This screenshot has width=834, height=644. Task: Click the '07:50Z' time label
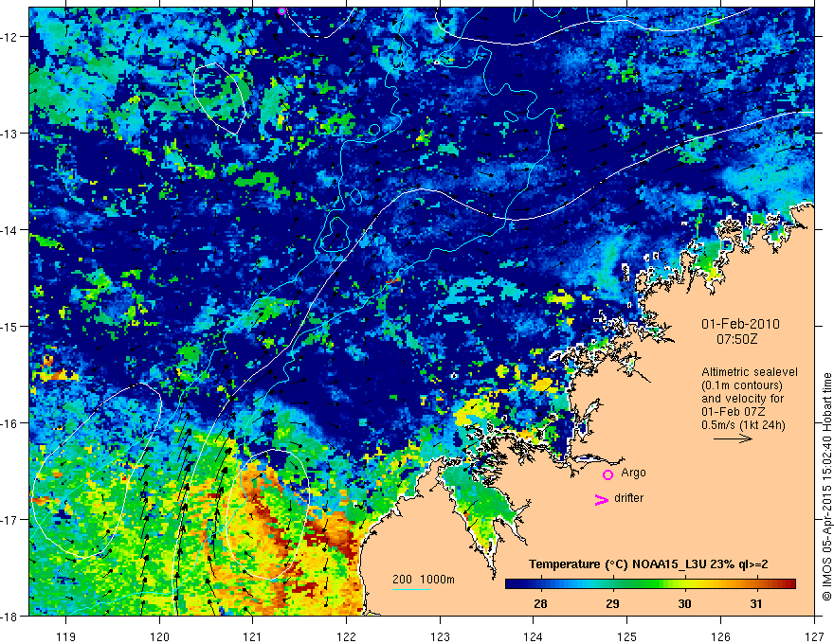coord(737,339)
